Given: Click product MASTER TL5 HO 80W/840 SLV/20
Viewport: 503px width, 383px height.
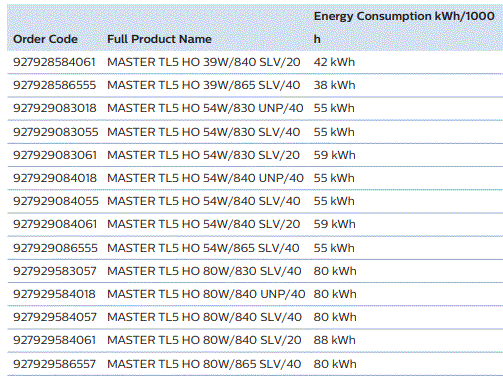Looking at the screenshot, I should click(x=204, y=340).
